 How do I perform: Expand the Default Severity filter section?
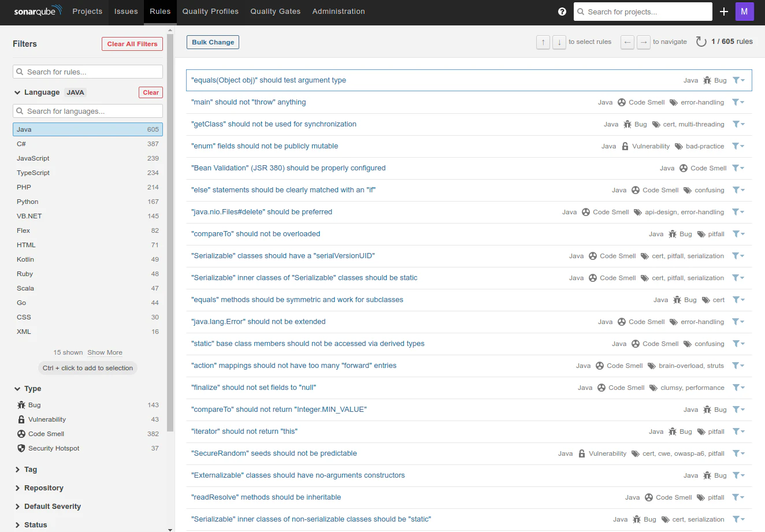click(47, 507)
